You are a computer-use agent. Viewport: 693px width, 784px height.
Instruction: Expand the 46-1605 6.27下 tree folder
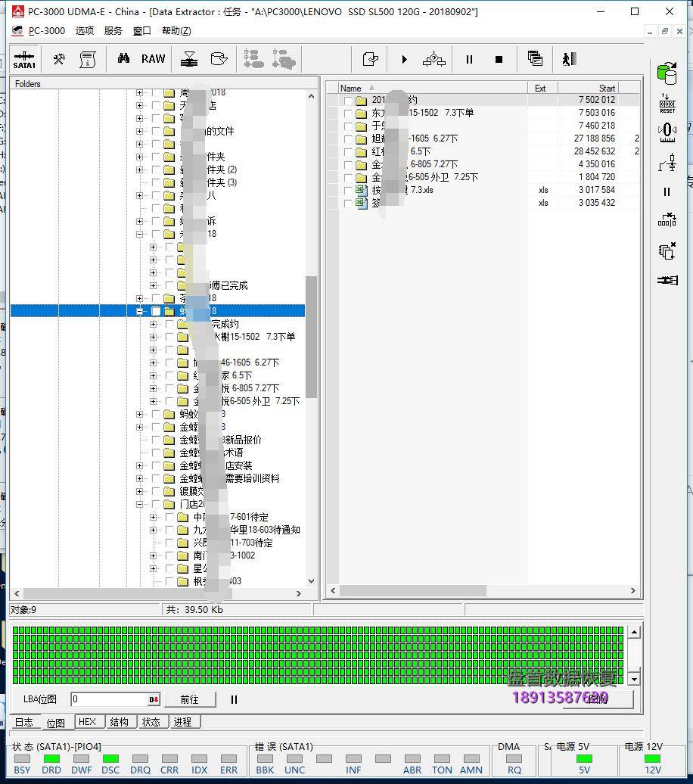[x=154, y=362]
